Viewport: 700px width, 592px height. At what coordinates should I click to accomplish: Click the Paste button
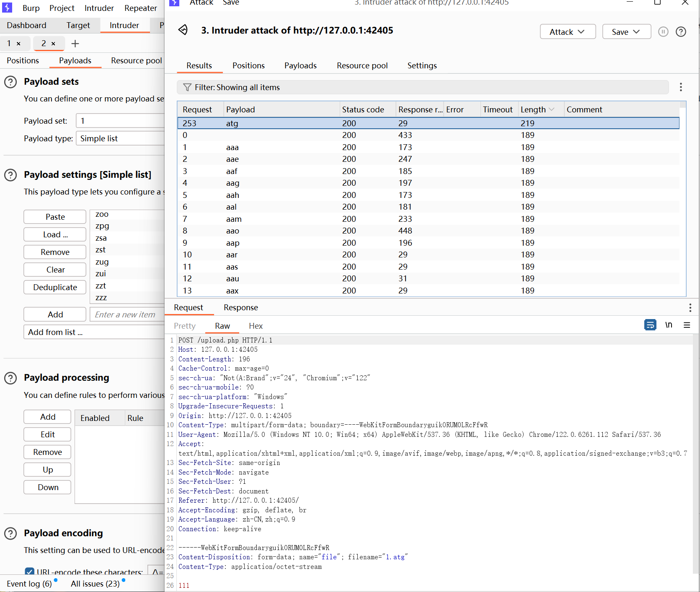pos(55,217)
